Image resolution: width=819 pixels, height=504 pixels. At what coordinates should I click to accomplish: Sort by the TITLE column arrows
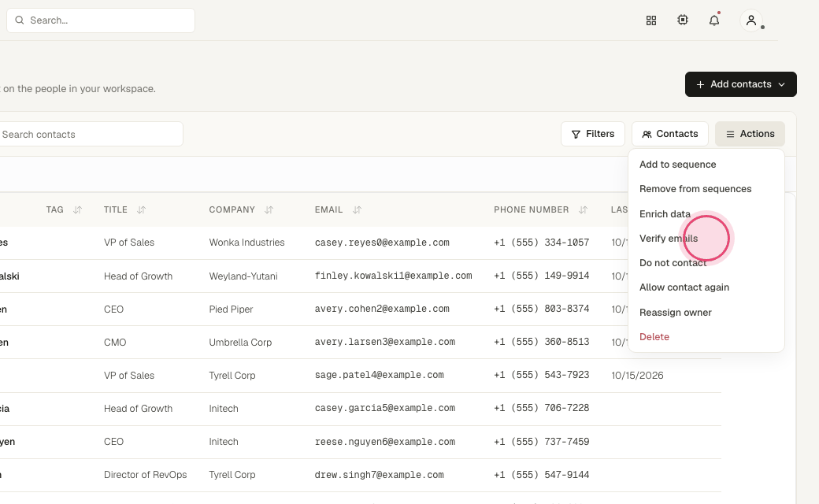[141, 210]
